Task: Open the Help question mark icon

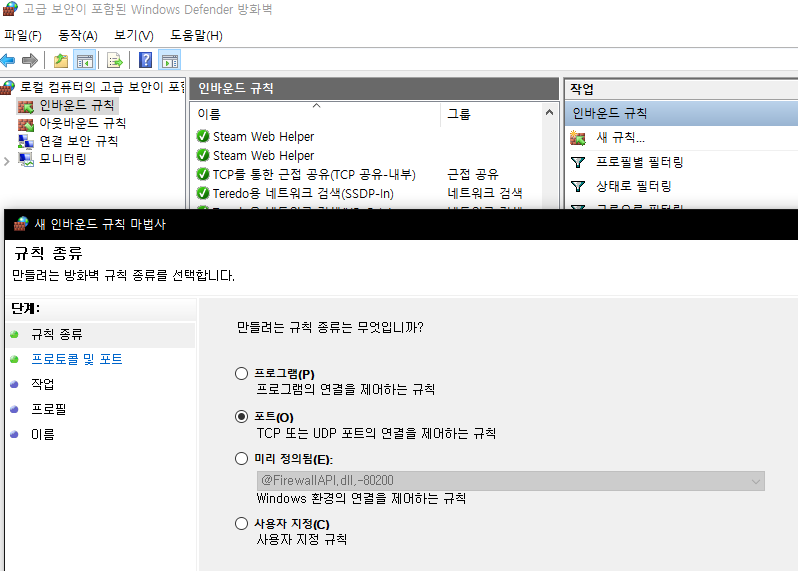Action: 145,61
